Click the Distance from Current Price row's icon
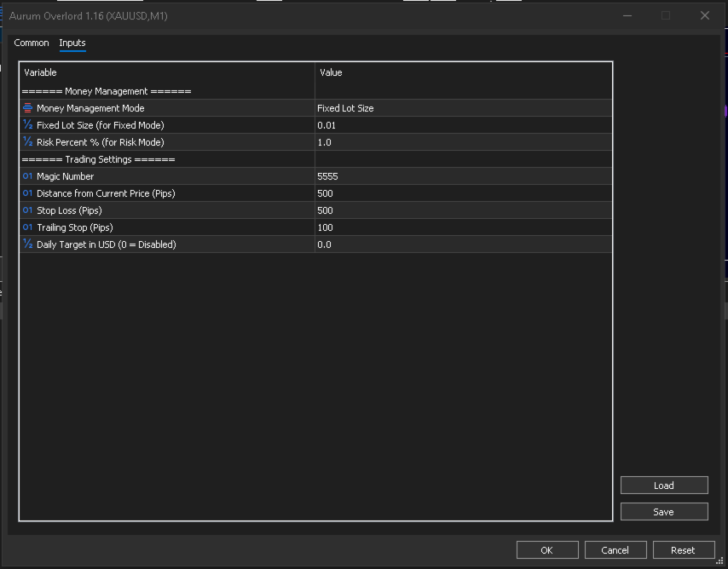 tap(27, 193)
